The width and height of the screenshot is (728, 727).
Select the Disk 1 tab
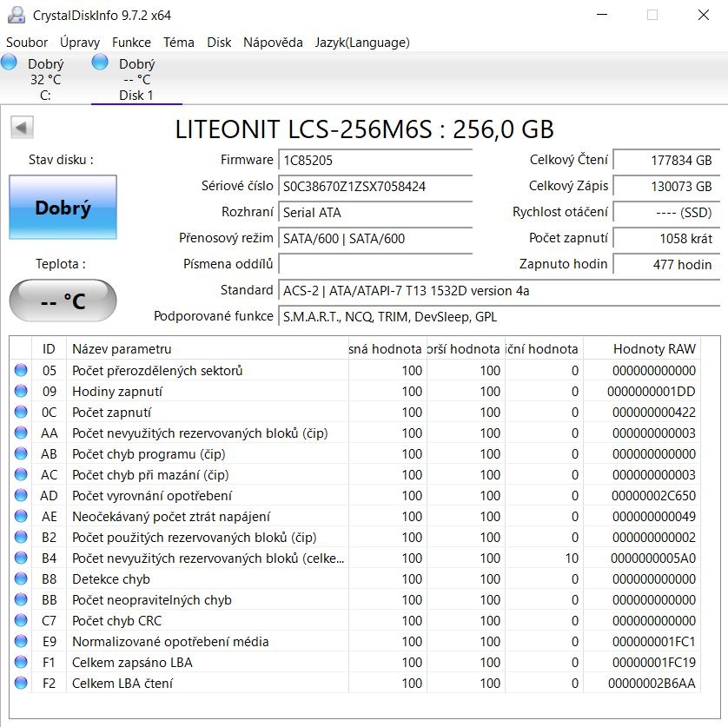coord(136,79)
